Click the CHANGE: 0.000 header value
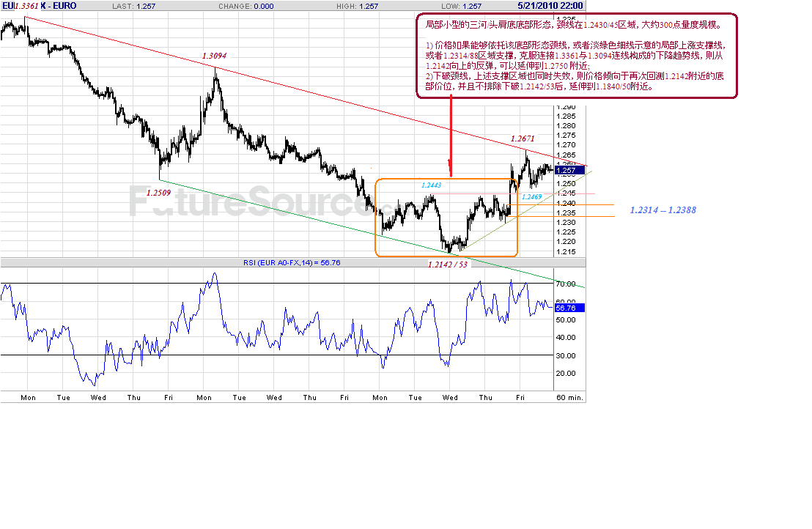Screen dimensions: 812x529 click(x=246, y=6)
